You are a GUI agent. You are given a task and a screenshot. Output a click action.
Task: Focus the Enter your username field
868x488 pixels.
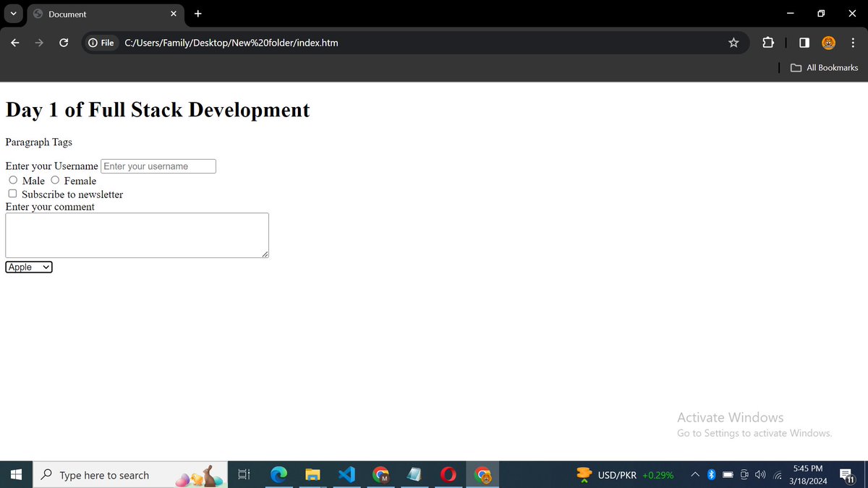[158, 166]
